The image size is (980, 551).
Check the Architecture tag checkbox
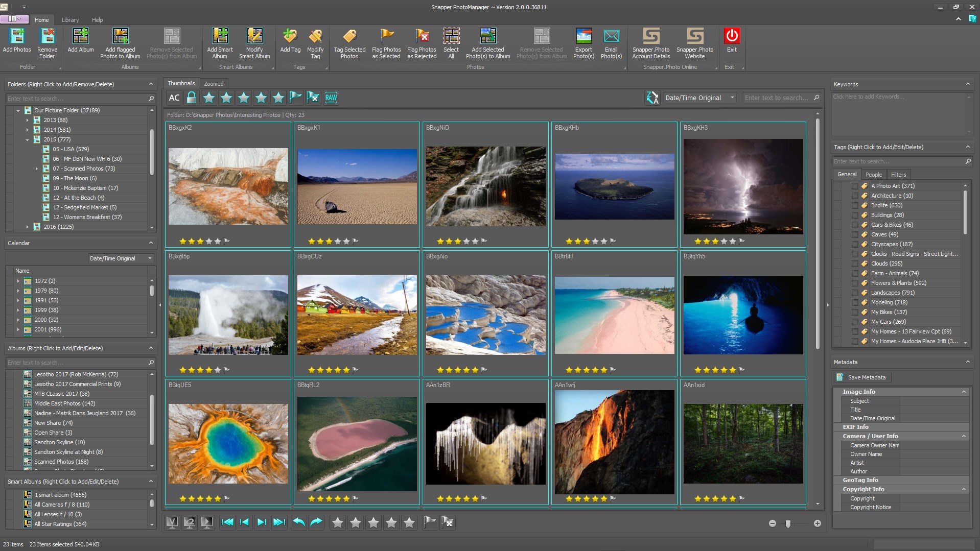(x=855, y=196)
